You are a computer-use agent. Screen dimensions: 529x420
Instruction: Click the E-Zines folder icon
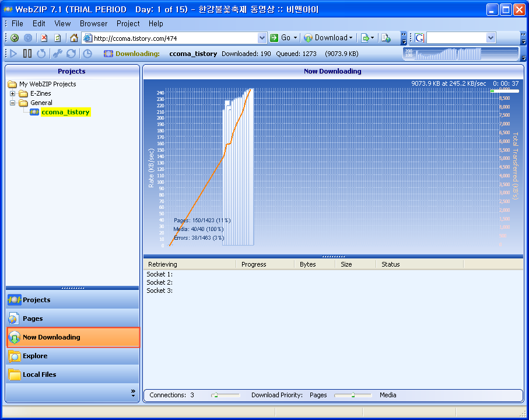click(23, 93)
